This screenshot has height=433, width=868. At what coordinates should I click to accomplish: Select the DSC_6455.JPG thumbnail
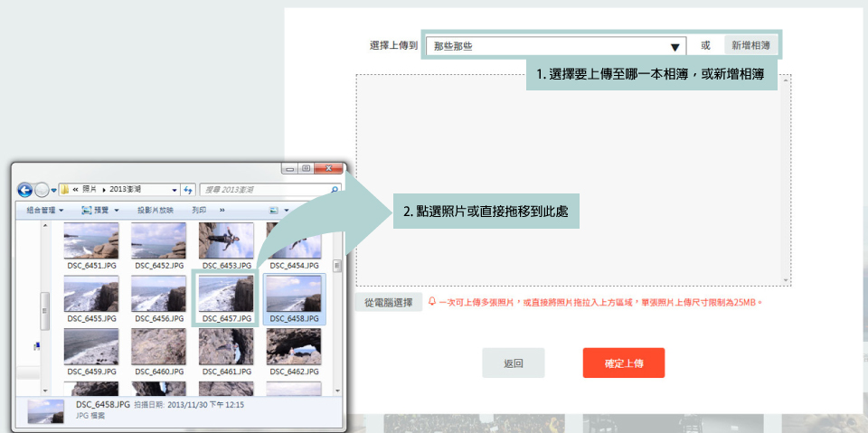(x=91, y=294)
